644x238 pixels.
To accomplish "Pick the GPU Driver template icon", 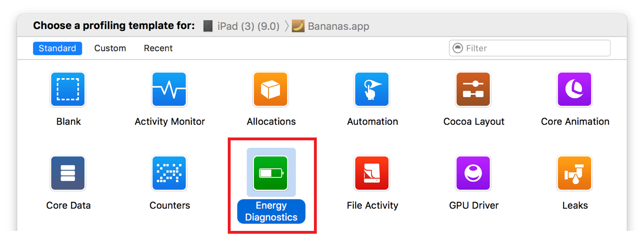I will tap(473, 173).
